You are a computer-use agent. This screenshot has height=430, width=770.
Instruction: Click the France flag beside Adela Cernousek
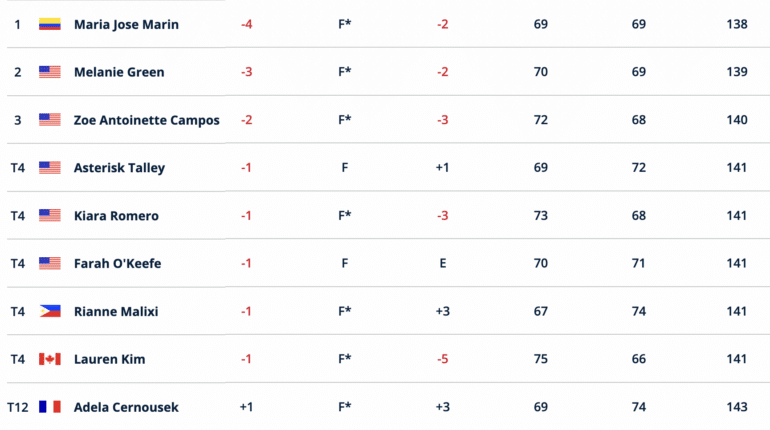50,407
